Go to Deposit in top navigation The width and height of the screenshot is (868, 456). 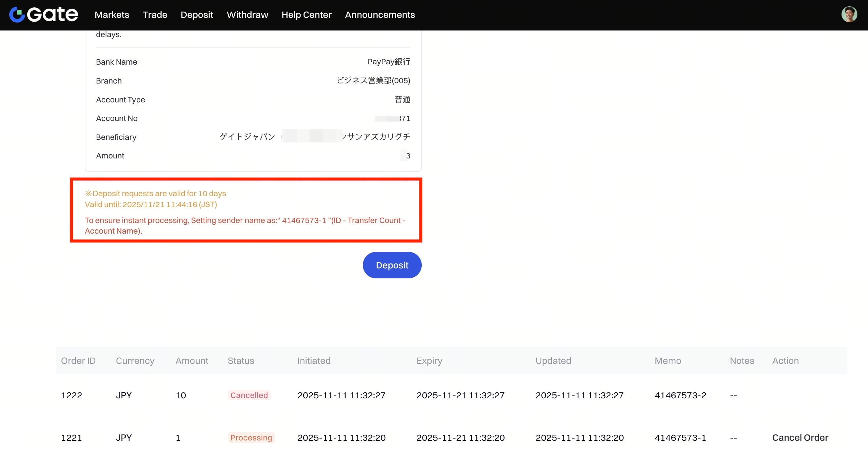[x=197, y=15]
